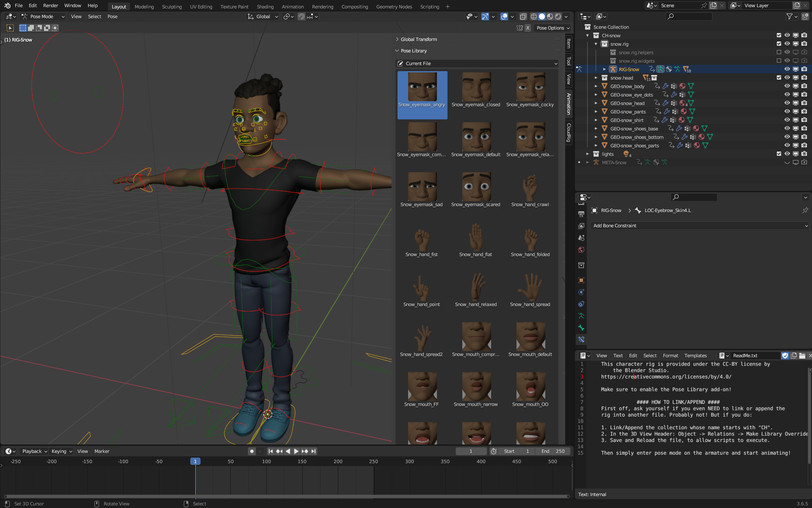Toggle X-ray display in viewport header
The height and width of the screenshot is (508, 812).
coord(523,17)
